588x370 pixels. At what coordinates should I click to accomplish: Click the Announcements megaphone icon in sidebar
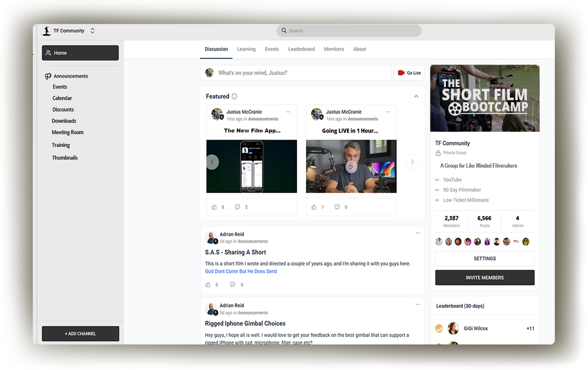(48, 76)
